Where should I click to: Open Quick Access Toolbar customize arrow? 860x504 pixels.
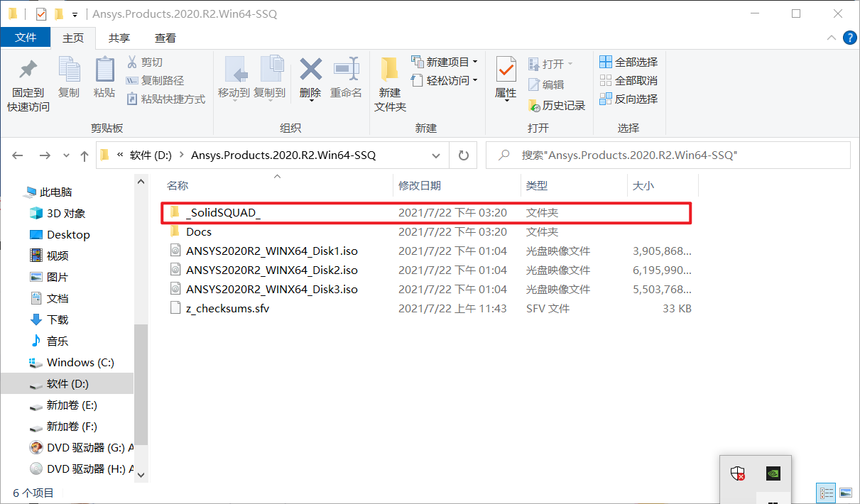coord(75,14)
